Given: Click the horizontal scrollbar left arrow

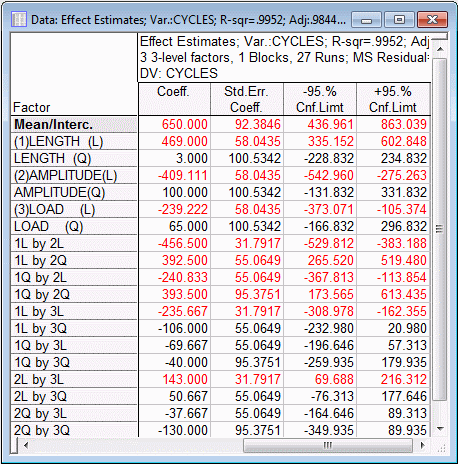Looking at the screenshot, I should click(x=26, y=445).
